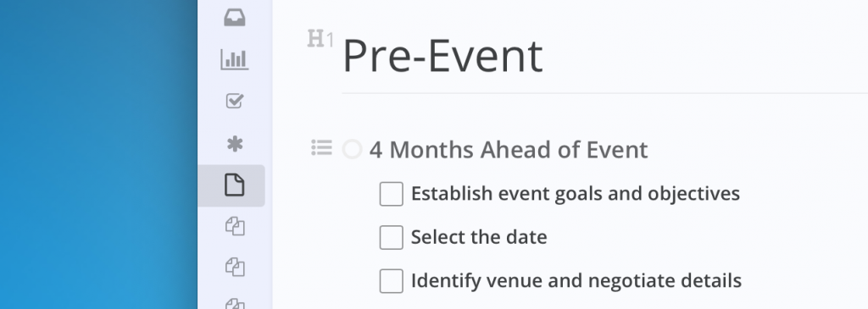Click the blue desktop background area
Image resolution: width=868 pixels, height=309 pixels.
(x=98, y=155)
